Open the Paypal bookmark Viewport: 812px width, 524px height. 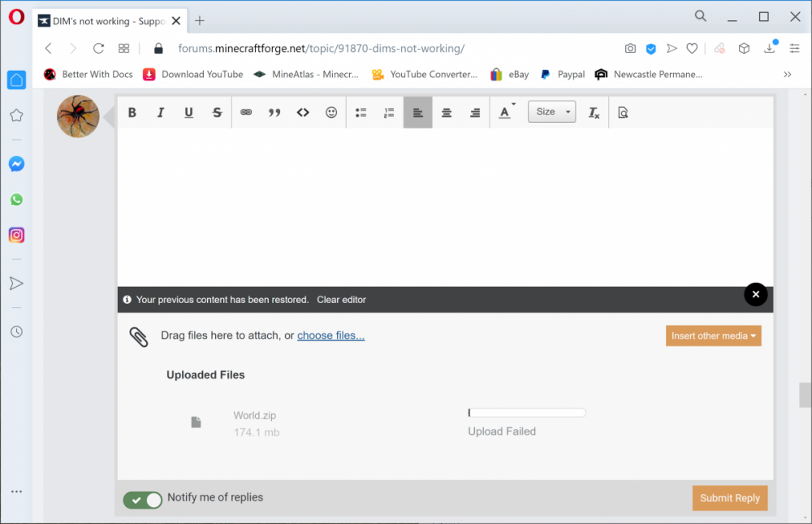(x=563, y=74)
